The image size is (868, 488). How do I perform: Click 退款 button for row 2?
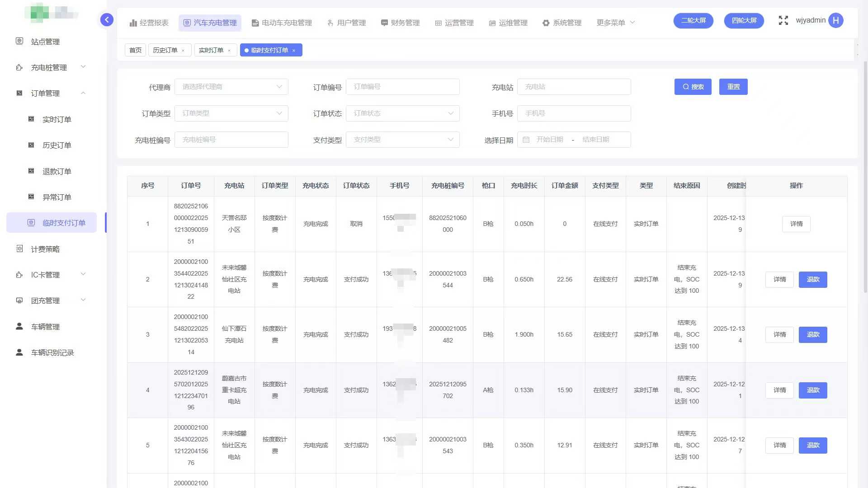812,279
